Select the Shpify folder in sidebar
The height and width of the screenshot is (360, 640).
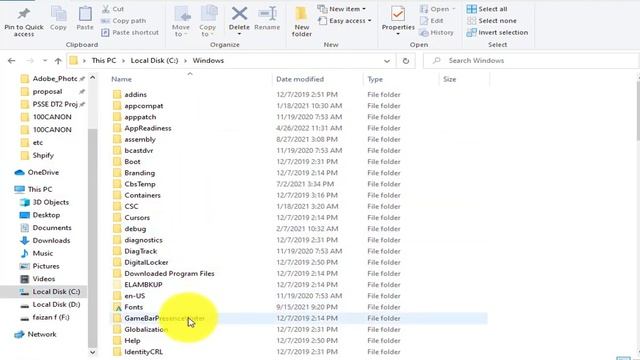(38, 155)
